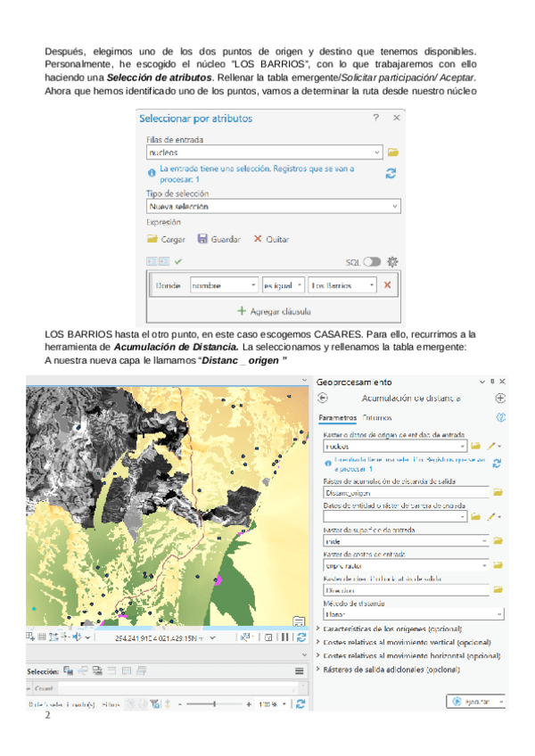Viewport: 535px width, 756px height.
Task: Open Método de distancia dropdown
Action: 499,614
